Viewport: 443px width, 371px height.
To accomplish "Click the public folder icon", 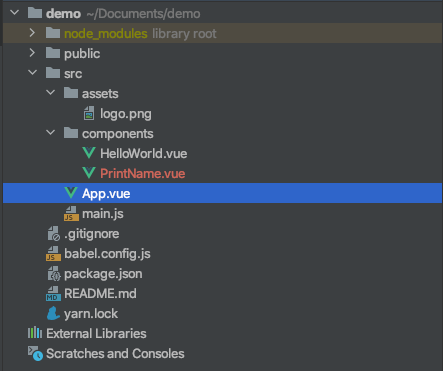I will [x=53, y=53].
